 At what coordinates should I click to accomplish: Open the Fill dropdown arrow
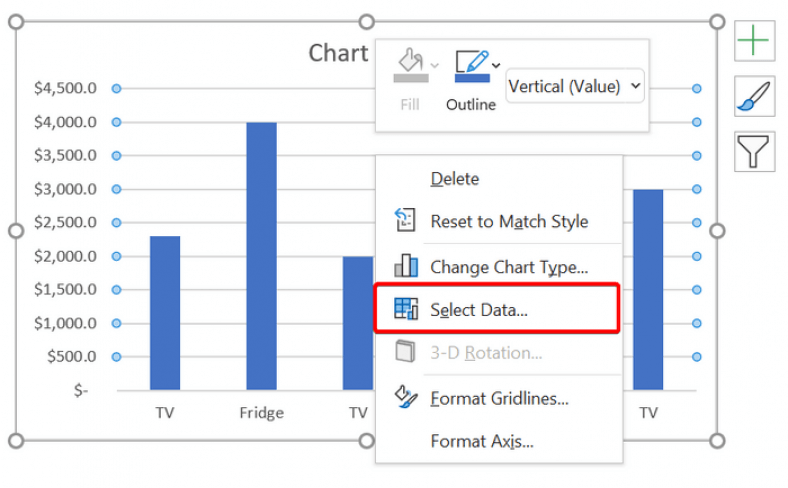click(x=435, y=65)
